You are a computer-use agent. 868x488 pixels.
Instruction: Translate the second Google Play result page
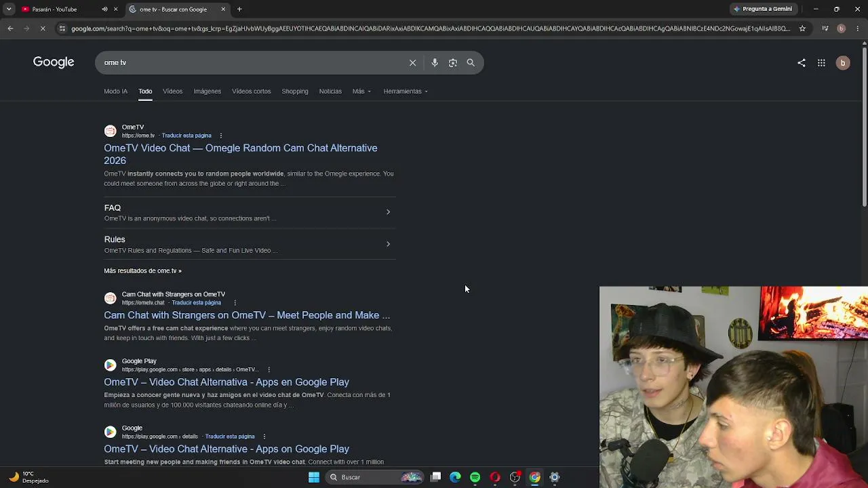tap(230, 436)
